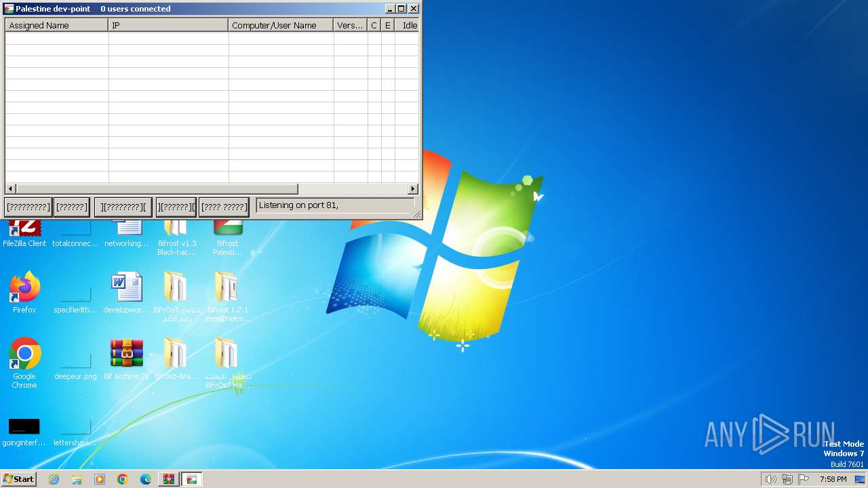Open the Firefox desktop shortcut
The width and height of the screenshot is (868, 488).
pos(24,293)
